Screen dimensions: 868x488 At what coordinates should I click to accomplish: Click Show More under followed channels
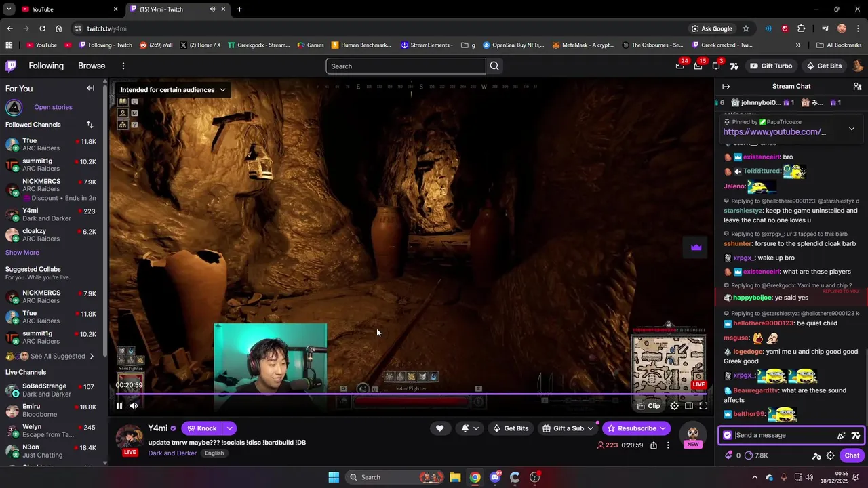pos(22,253)
